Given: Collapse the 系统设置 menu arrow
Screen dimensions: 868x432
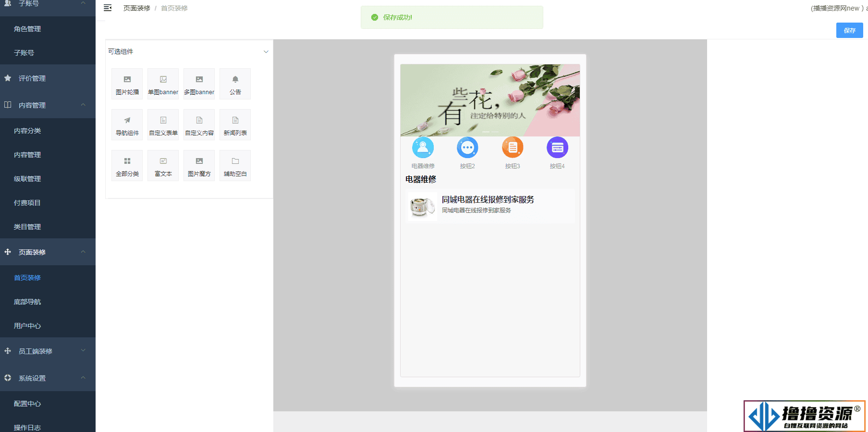Looking at the screenshot, I should [x=83, y=378].
